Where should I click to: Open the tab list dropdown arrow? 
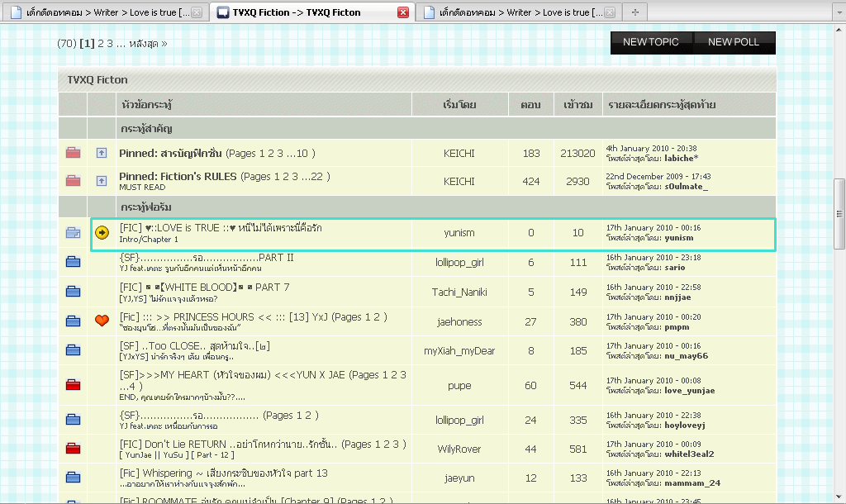[839, 12]
